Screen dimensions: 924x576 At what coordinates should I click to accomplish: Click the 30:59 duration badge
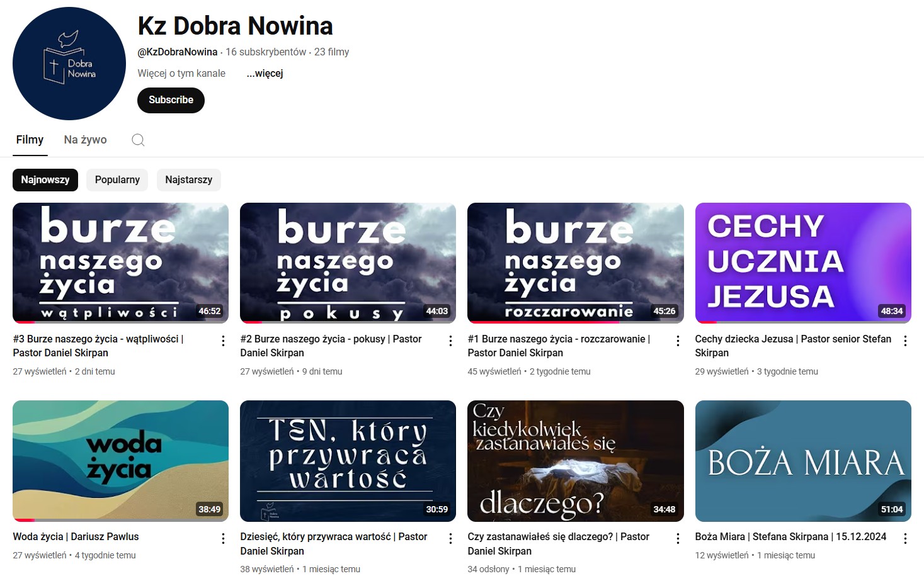pos(437,509)
